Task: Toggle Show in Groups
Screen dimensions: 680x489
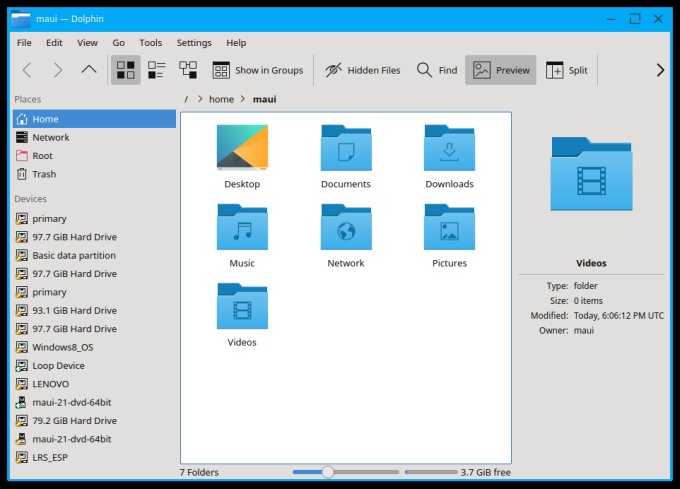Action: click(257, 70)
